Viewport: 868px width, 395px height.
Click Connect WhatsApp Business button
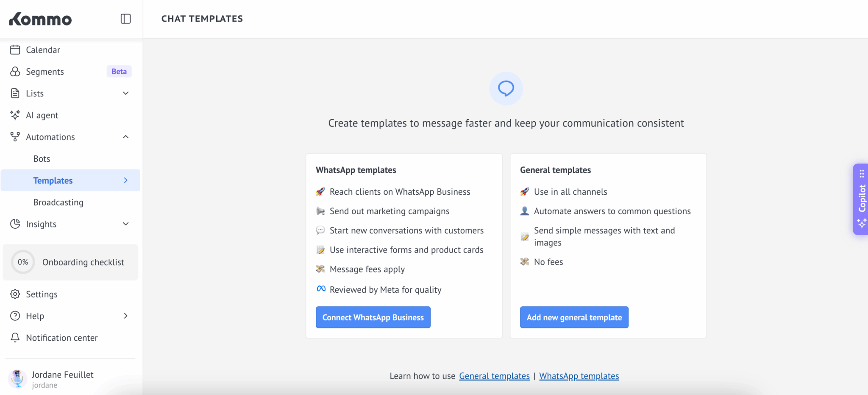373,317
